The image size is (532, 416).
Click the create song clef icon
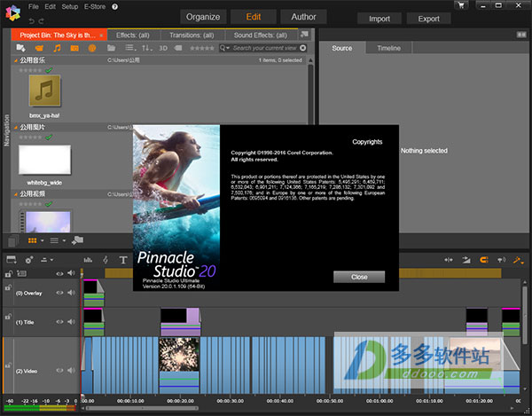click(106, 260)
